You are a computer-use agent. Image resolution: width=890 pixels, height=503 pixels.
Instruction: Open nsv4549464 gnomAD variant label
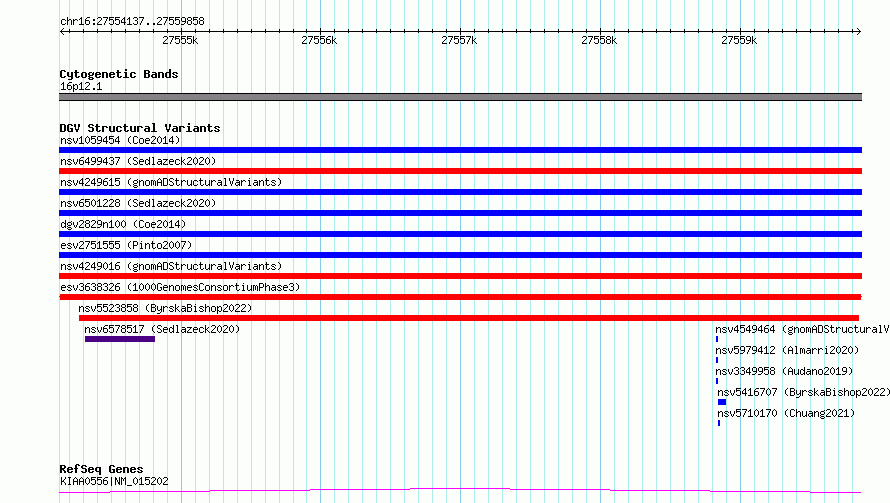coord(802,329)
